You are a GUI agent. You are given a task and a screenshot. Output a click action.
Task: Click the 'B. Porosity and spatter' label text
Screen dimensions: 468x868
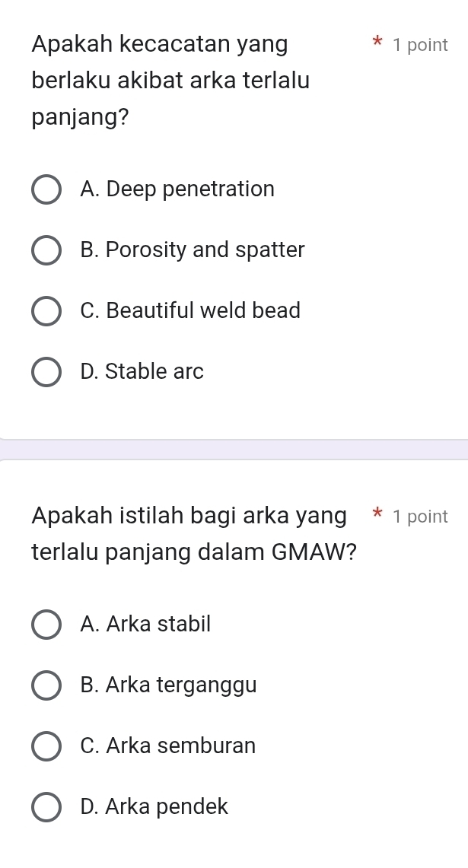[x=192, y=250]
